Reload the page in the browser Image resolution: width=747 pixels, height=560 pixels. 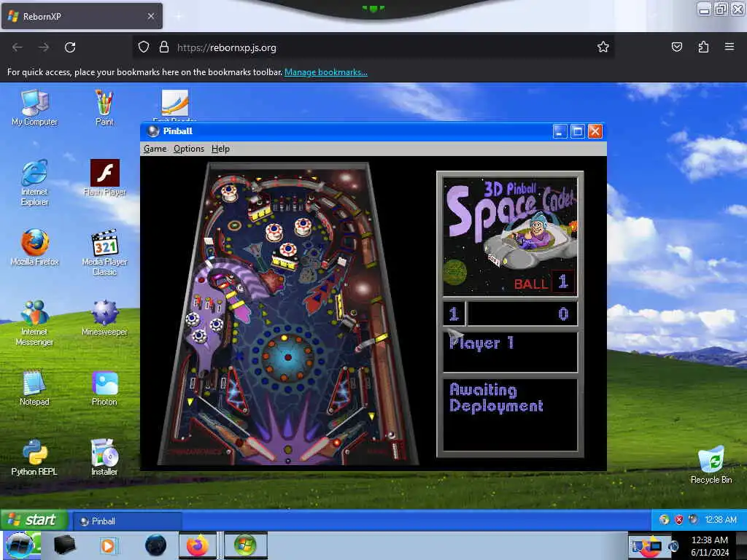click(x=70, y=47)
